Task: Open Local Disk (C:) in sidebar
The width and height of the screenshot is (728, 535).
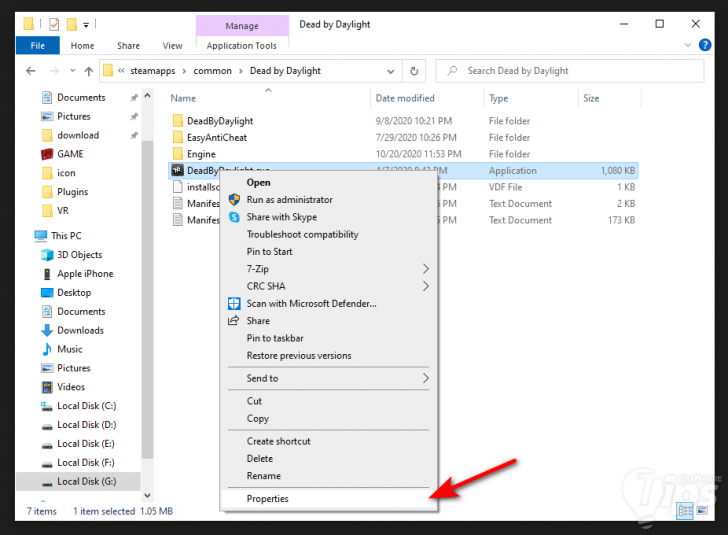Action: point(86,406)
